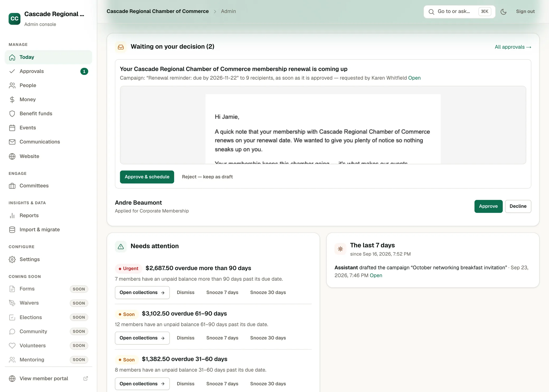
Task: Open the renewal campaign via Open link
Action: [414, 78]
